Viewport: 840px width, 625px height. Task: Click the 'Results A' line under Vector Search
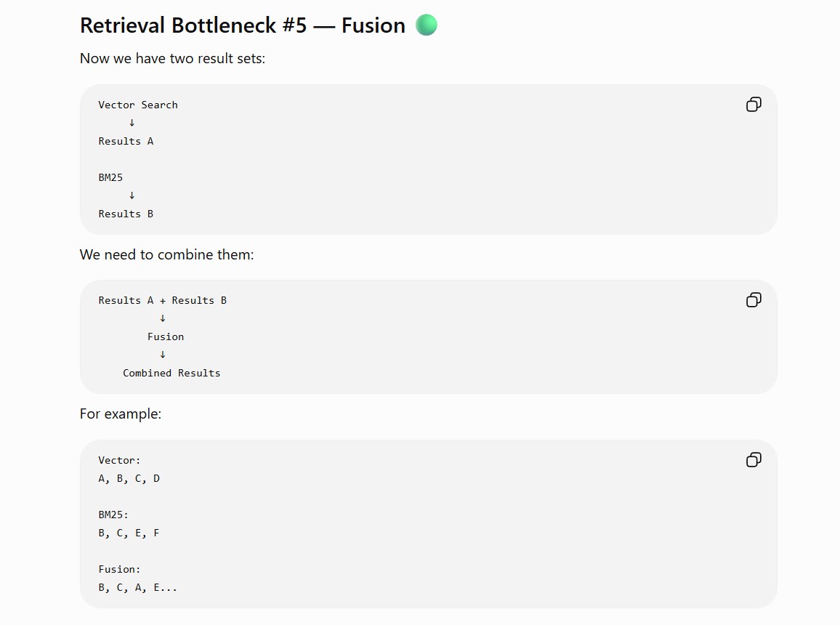click(126, 142)
